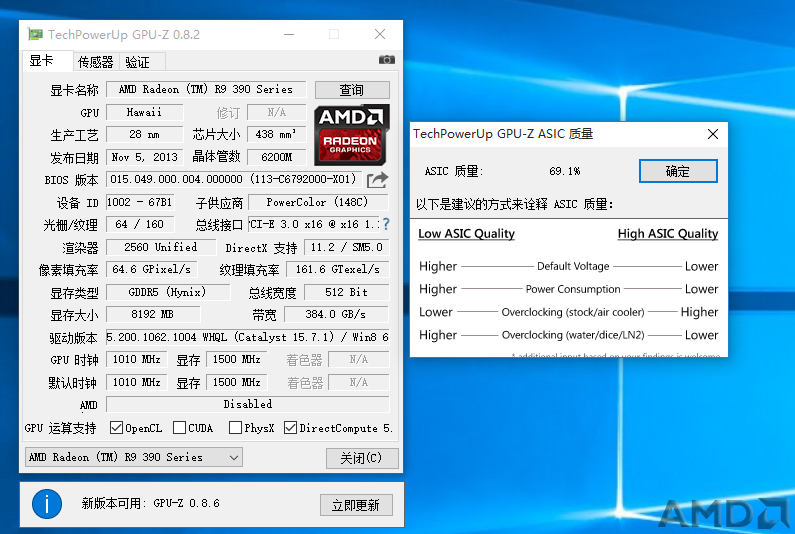Click the Low ASIC Quality heading

466,233
